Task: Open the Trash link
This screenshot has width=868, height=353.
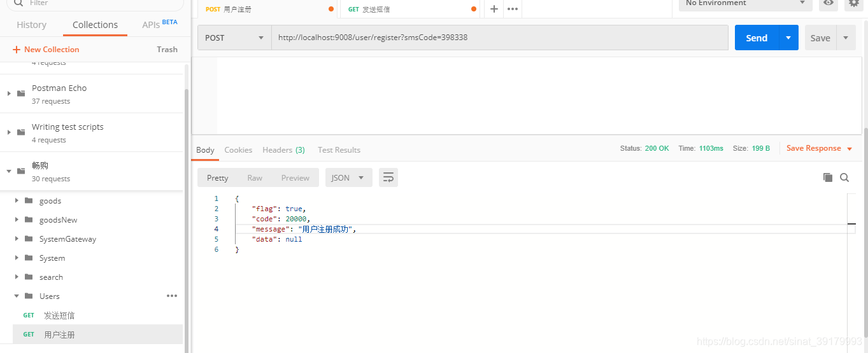Action: click(167, 50)
